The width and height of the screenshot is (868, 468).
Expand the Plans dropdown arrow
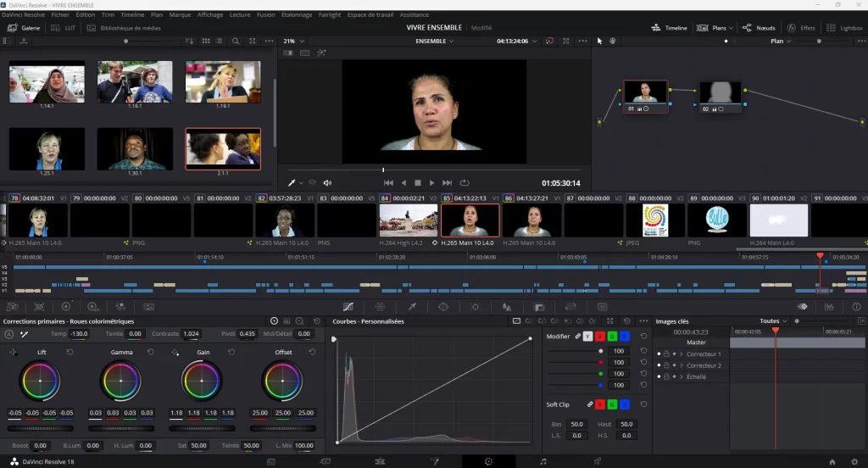[731, 28]
